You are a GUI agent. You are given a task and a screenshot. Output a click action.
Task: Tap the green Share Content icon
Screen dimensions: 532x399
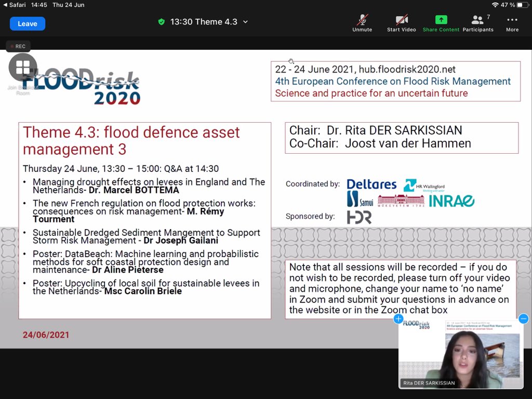click(441, 19)
